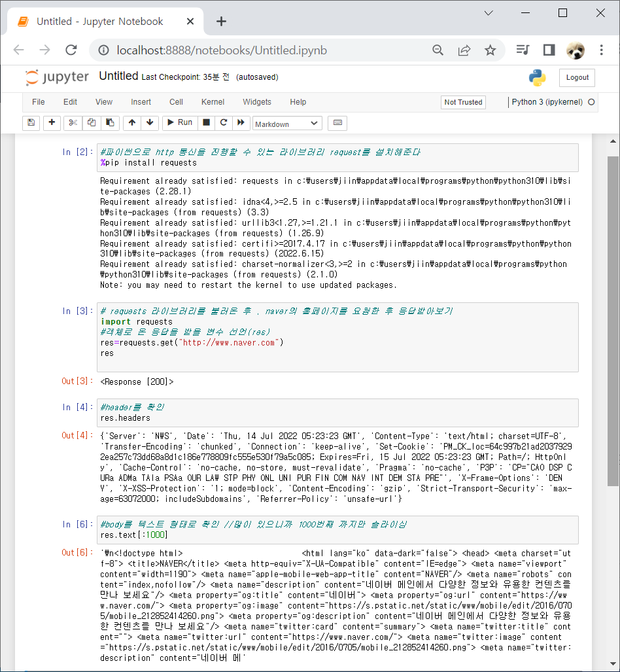Open the Kernel menu

click(213, 102)
